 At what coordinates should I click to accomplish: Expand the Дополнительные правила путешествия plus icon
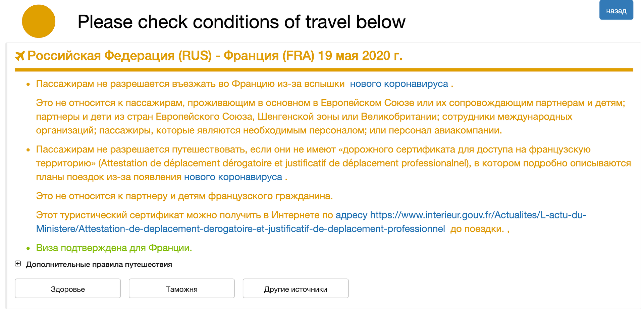18,264
